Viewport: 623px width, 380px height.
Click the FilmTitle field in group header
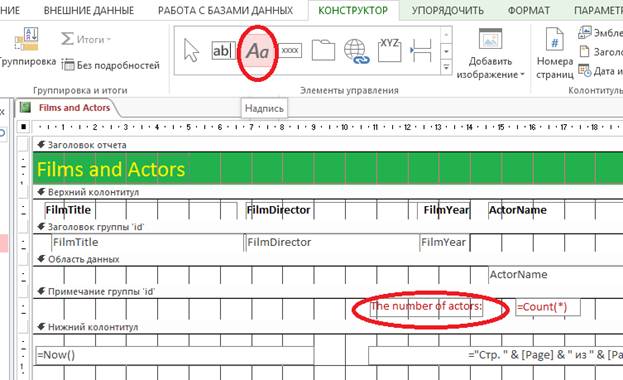pos(147,242)
